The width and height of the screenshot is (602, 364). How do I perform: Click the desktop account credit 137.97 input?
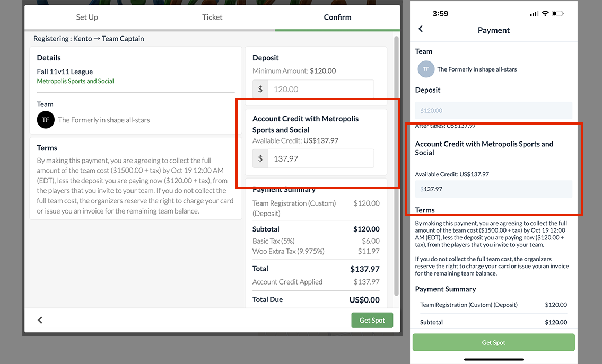pos(320,158)
